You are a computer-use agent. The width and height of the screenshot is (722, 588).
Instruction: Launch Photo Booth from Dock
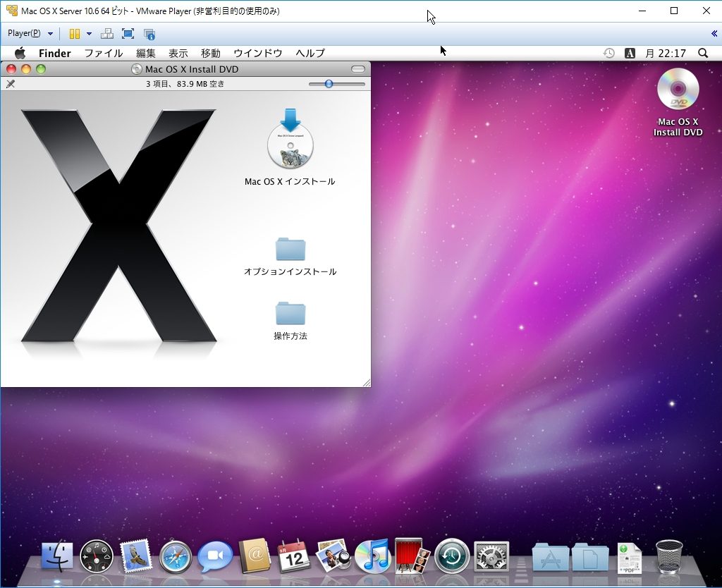412,556
